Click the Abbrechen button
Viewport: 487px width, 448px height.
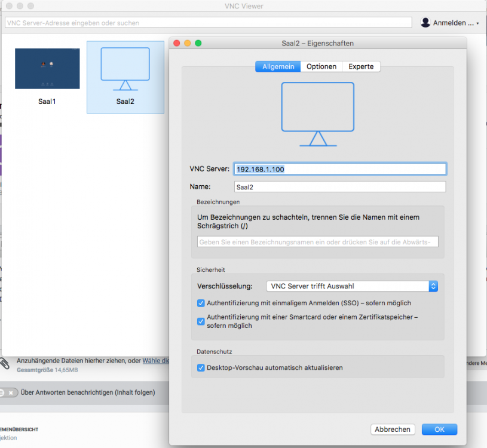pyautogui.click(x=393, y=429)
